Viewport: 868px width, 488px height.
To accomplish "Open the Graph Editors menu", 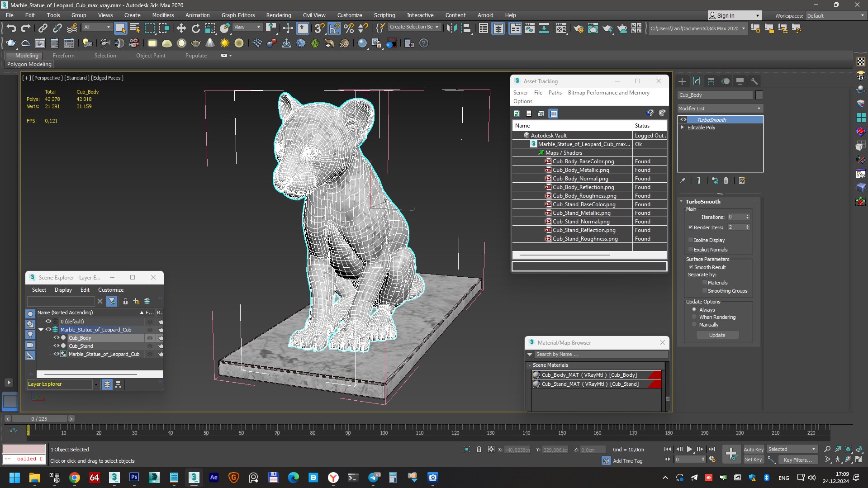I will coord(238,15).
